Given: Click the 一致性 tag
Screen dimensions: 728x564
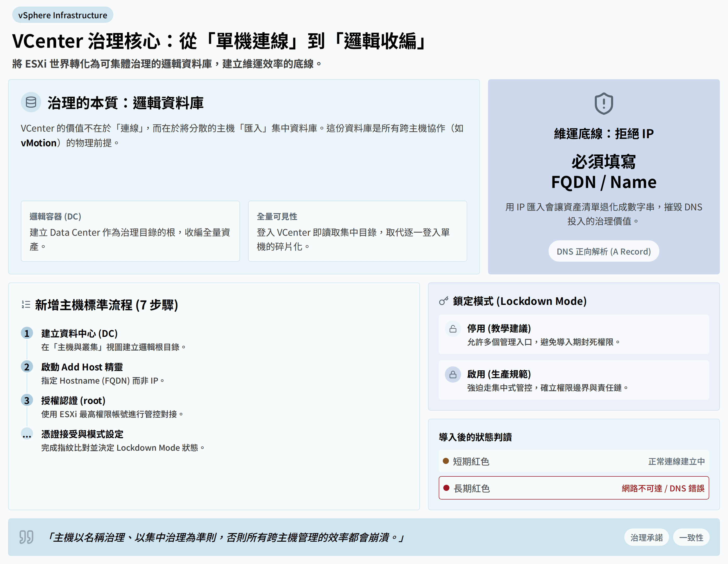Looking at the screenshot, I should [691, 537].
